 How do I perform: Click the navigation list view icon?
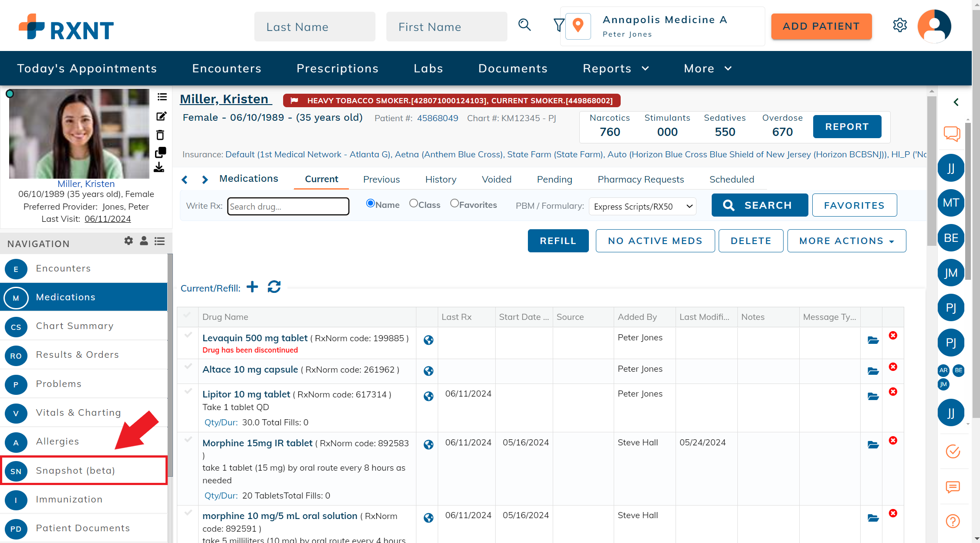(159, 241)
